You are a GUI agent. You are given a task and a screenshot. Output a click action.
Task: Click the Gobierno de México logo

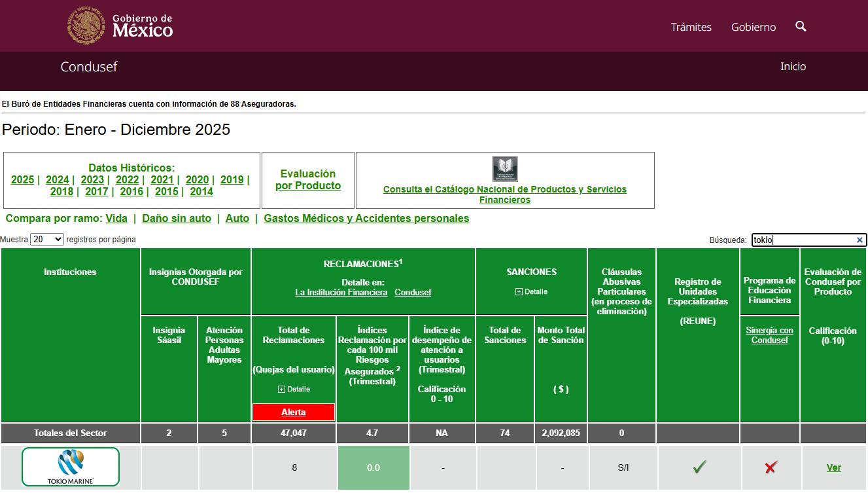click(120, 26)
